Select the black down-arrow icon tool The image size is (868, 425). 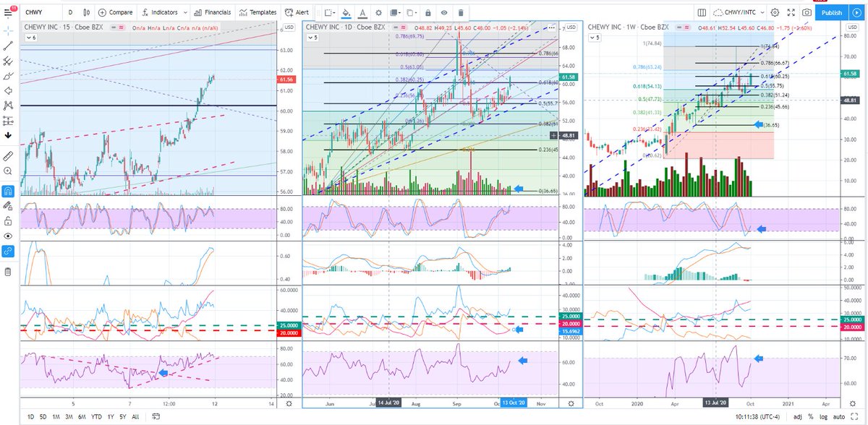8,135
